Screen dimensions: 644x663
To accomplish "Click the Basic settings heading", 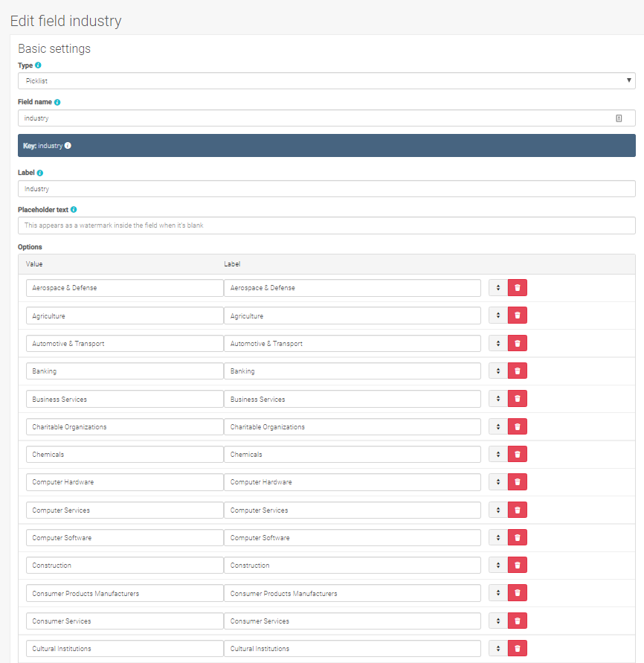I will pos(54,48).
